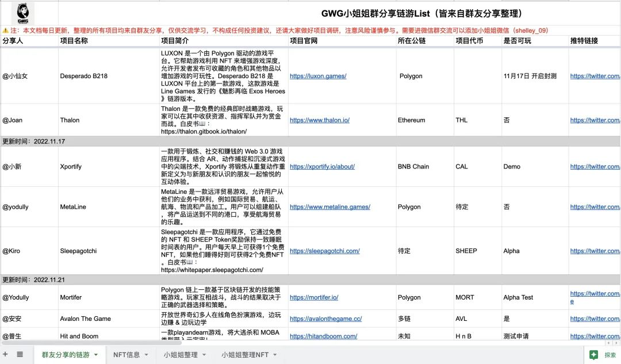Open the Twitter link for Mortifer

point(595,297)
